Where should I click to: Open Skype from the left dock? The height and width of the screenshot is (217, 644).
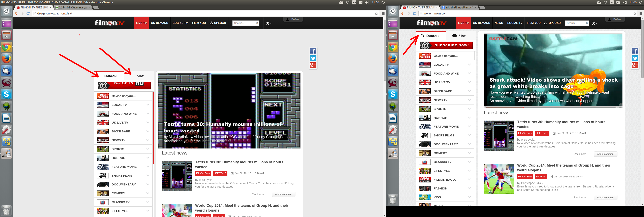click(x=6, y=94)
